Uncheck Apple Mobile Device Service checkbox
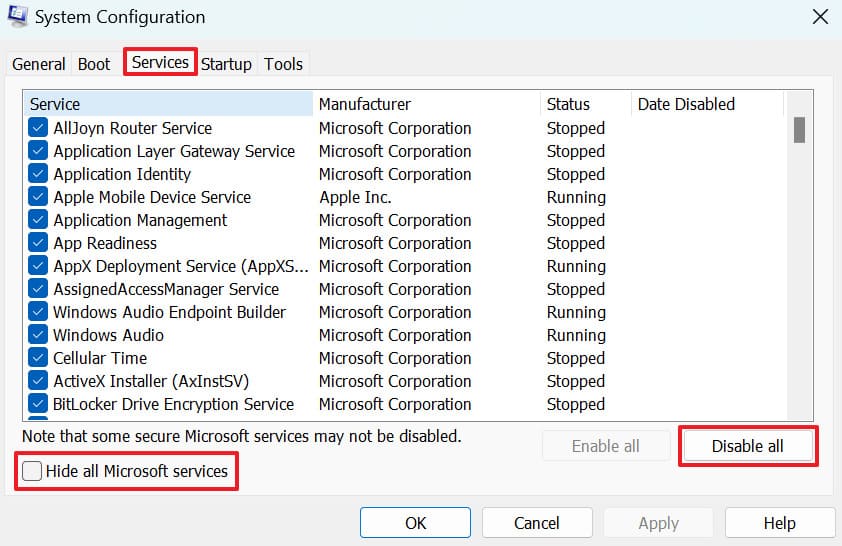The width and height of the screenshot is (842, 546). [38, 197]
